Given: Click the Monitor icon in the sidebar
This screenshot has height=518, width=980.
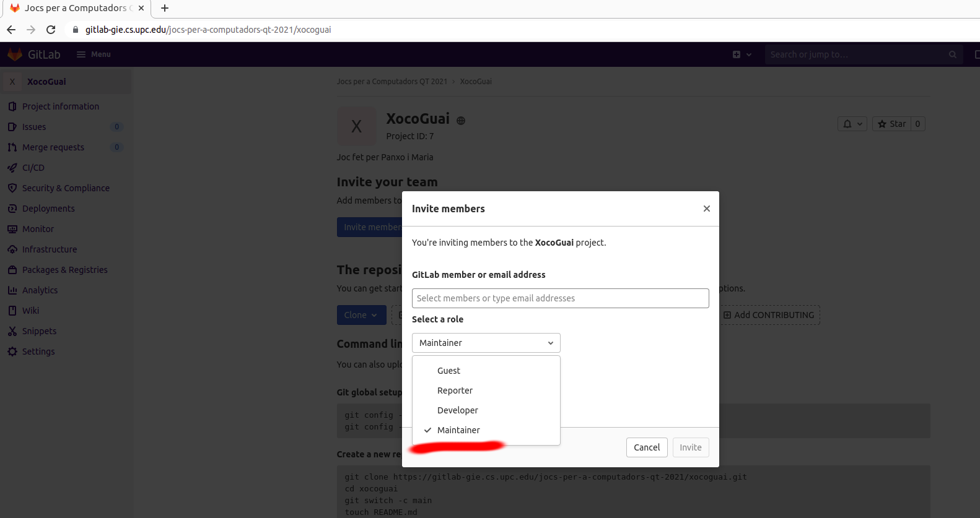Looking at the screenshot, I should click(12, 229).
